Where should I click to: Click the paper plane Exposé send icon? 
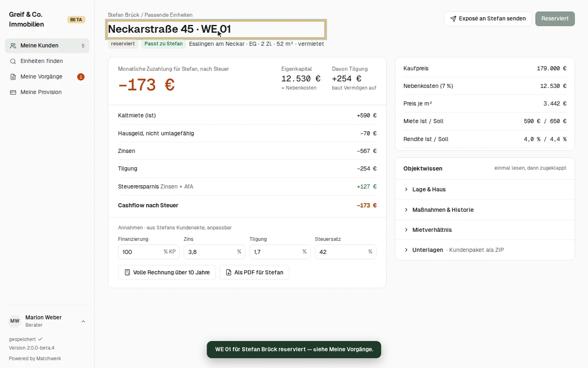tap(453, 19)
